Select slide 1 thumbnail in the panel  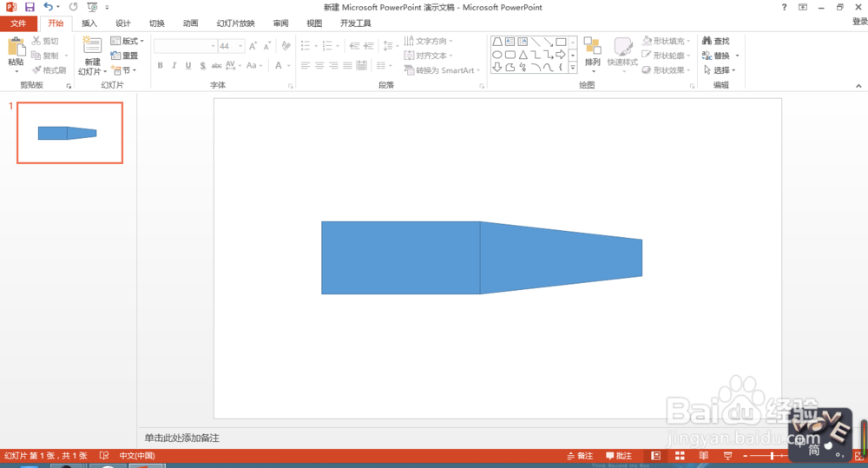pos(69,133)
